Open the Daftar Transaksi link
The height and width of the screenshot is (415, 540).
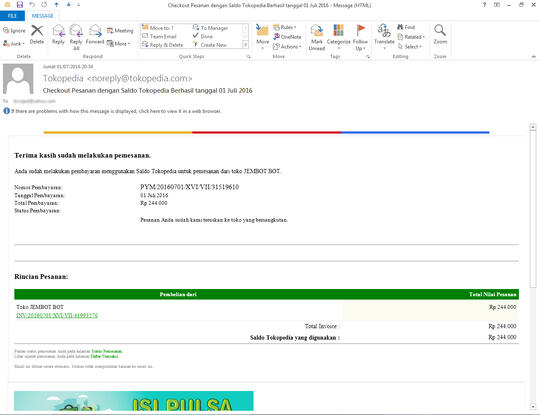point(104,356)
